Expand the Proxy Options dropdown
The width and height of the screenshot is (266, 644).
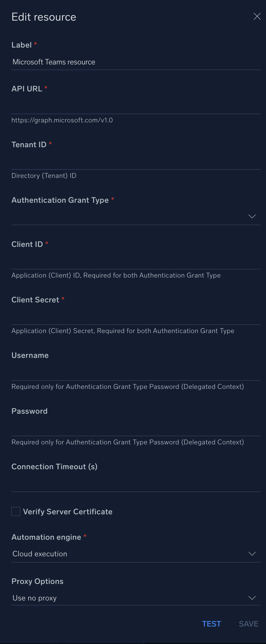coord(135,597)
